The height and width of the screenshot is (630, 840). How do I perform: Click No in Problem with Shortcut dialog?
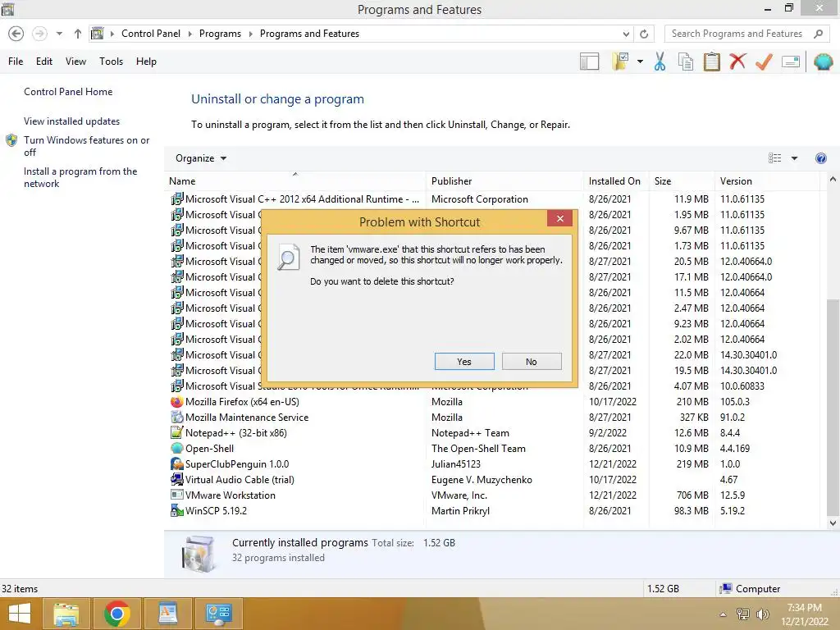[532, 362]
